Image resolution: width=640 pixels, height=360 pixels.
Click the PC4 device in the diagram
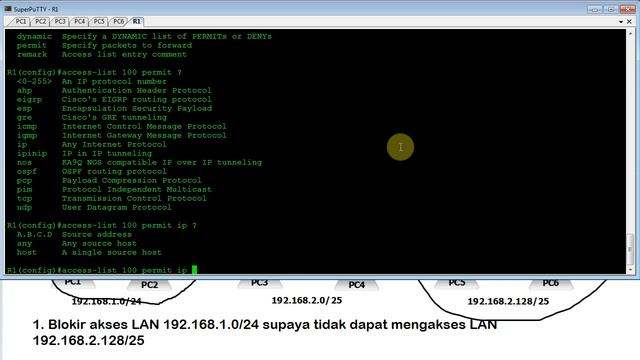(357, 285)
